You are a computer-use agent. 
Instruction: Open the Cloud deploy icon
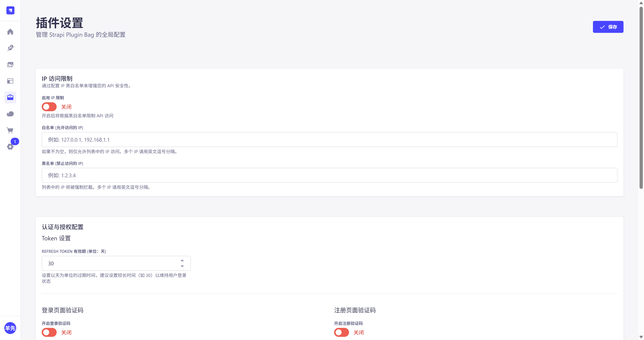click(x=10, y=114)
